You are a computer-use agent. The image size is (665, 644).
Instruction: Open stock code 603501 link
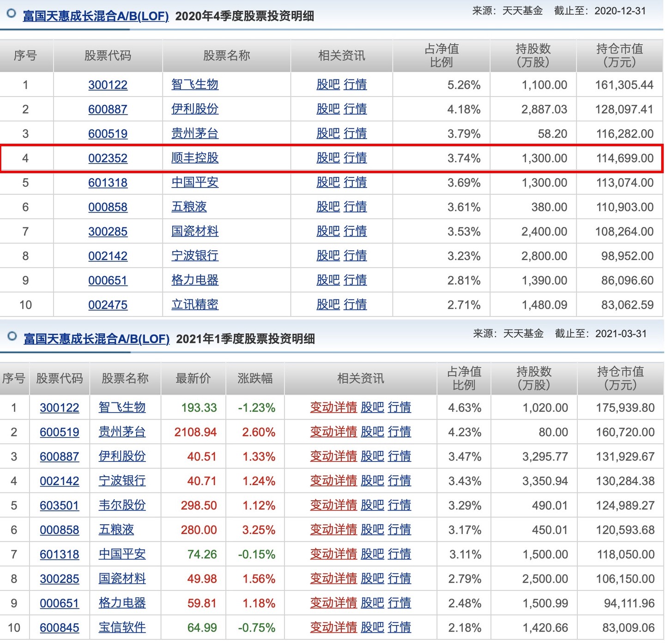[x=59, y=505]
